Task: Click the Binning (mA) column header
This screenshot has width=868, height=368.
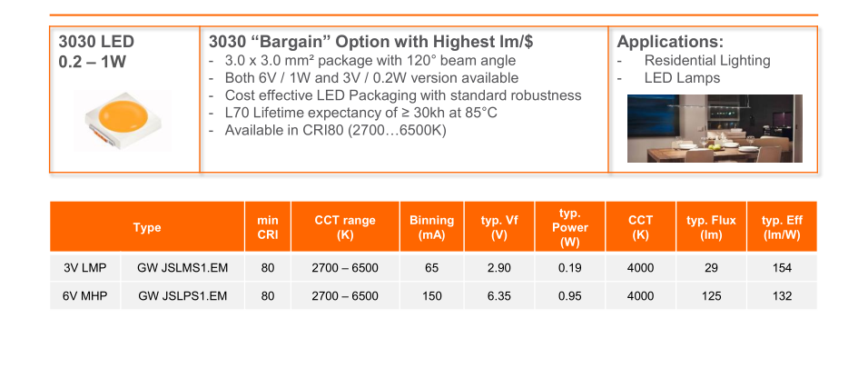Action: click(x=432, y=227)
